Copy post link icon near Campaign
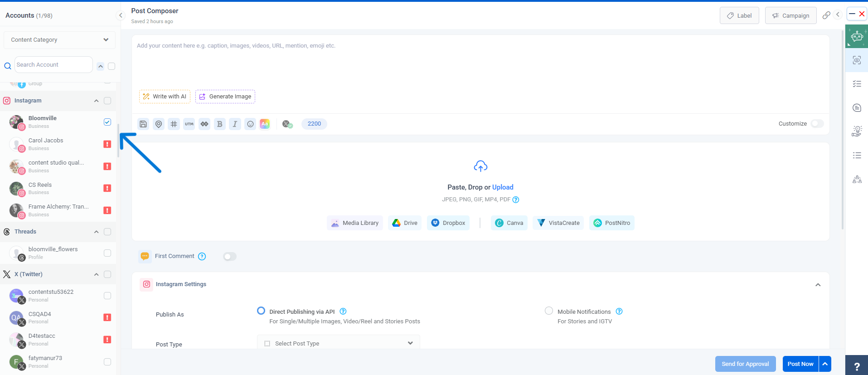 coord(826,15)
